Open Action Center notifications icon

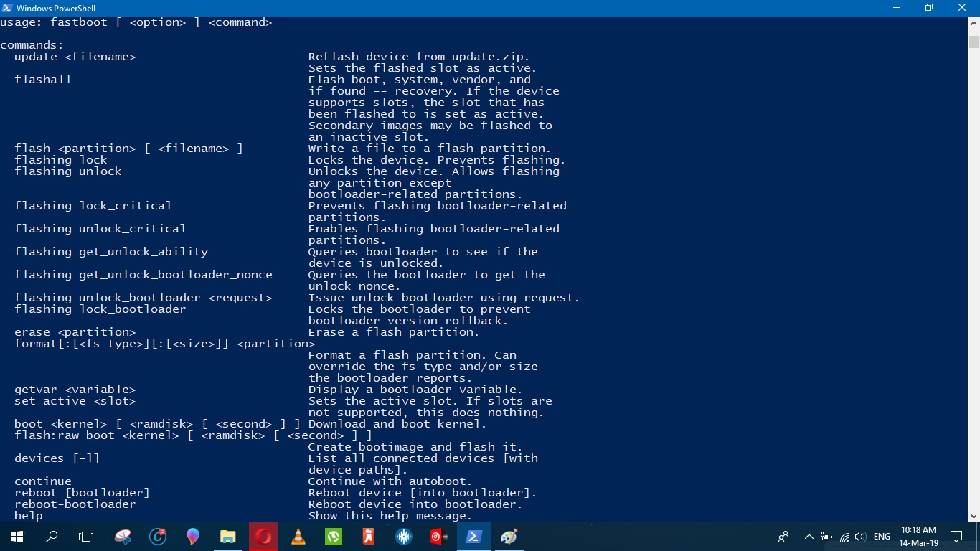tap(956, 536)
